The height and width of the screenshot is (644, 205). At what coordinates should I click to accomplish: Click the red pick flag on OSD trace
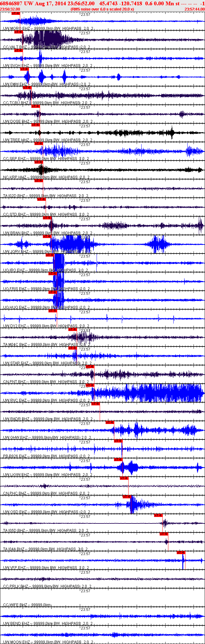tap(127, 497)
